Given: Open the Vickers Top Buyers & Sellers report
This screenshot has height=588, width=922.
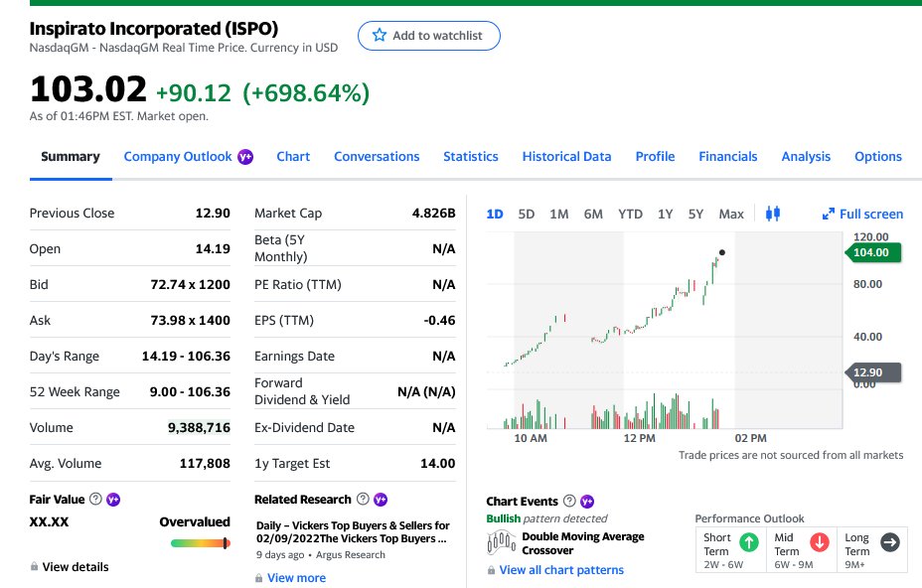Looking at the screenshot, I should (353, 532).
